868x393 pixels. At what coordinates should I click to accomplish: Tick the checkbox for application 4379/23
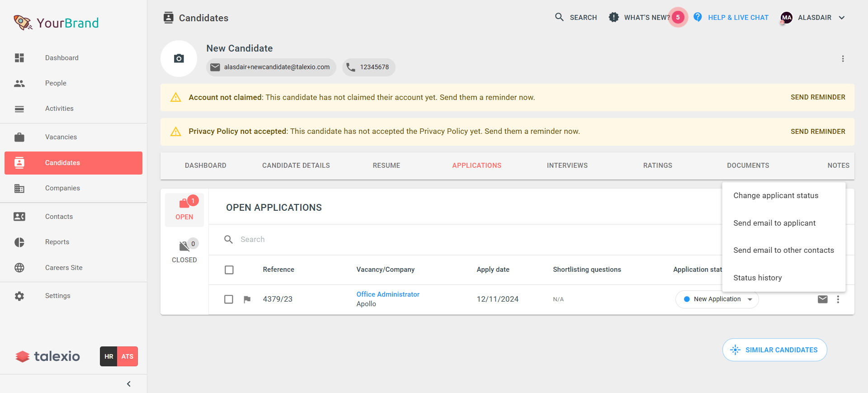(229, 299)
